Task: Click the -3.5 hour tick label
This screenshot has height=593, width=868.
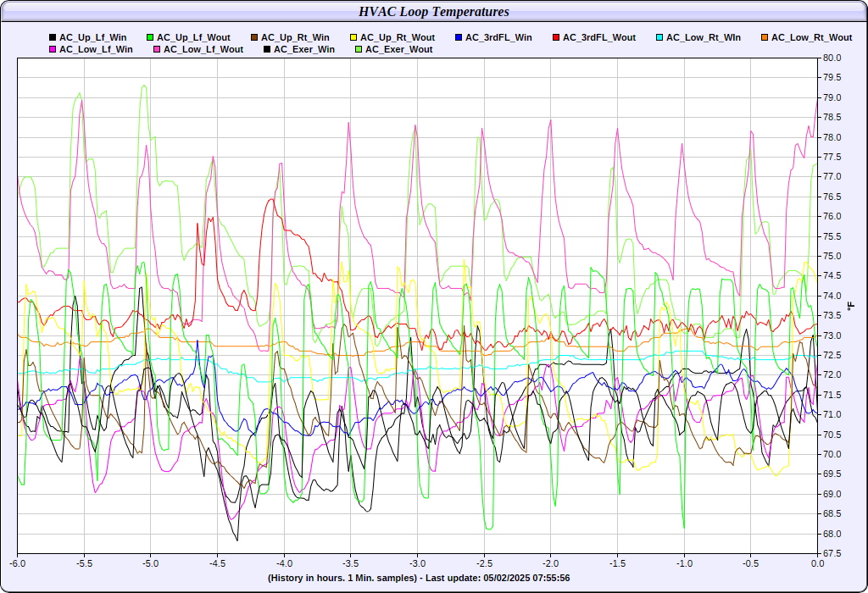Action: [351, 563]
